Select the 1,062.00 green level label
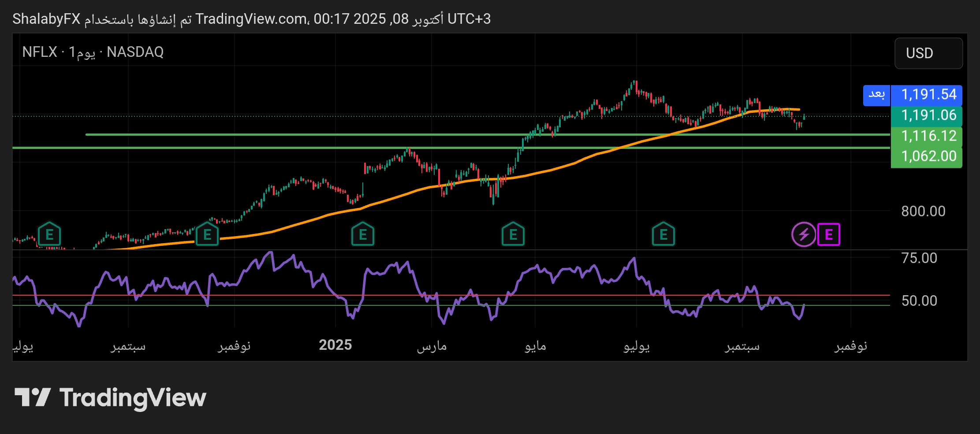 [x=928, y=156]
